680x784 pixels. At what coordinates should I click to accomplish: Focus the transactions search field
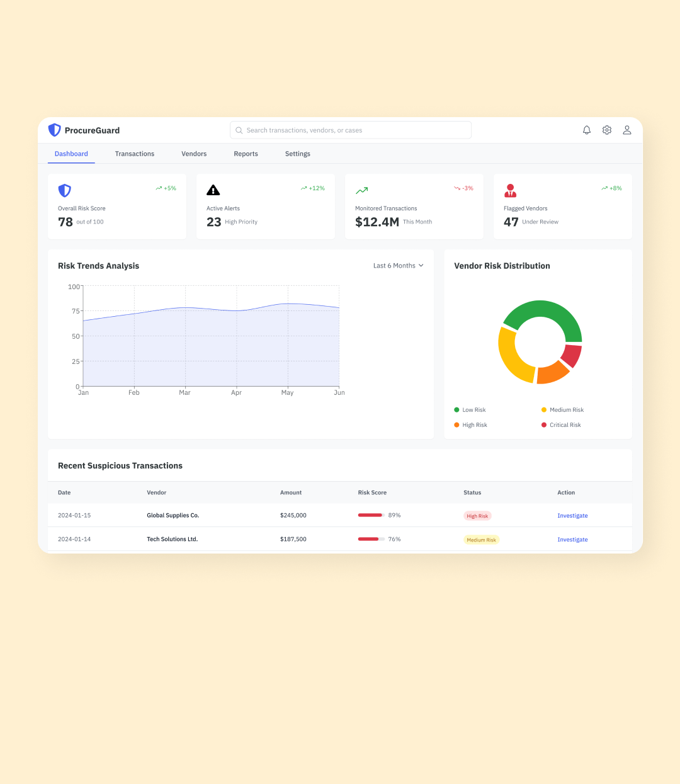click(351, 130)
